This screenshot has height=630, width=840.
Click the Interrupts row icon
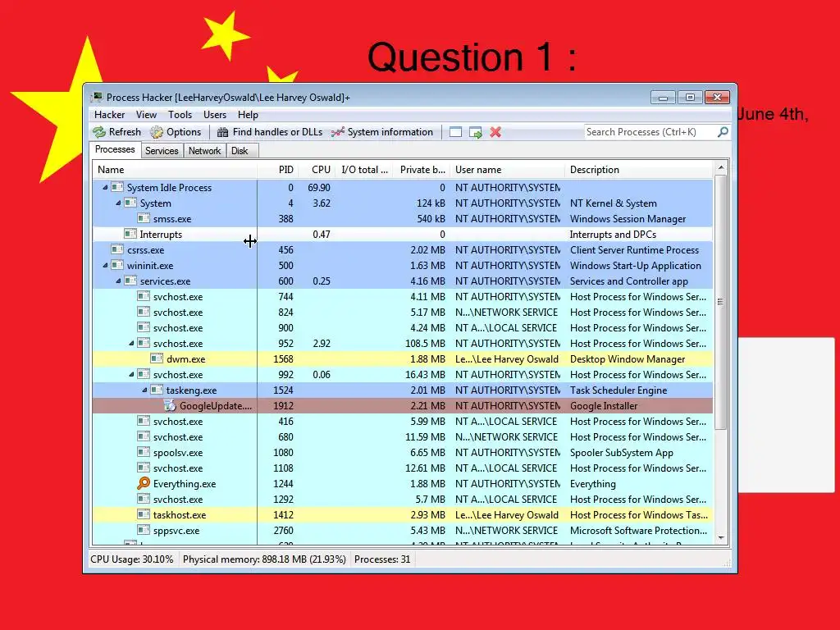pyautogui.click(x=130, y=234)
